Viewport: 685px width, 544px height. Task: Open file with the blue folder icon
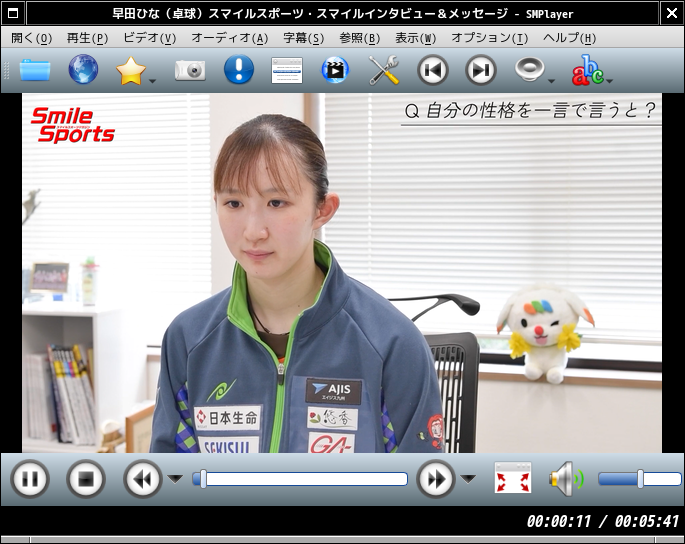pyautogui.click(x=35, y=70)
